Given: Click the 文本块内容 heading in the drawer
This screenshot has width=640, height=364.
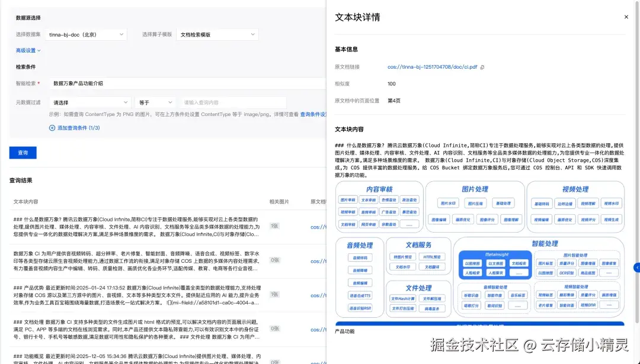Looking at the screenshot, I should pyautogui.click(x=349, y=129).
